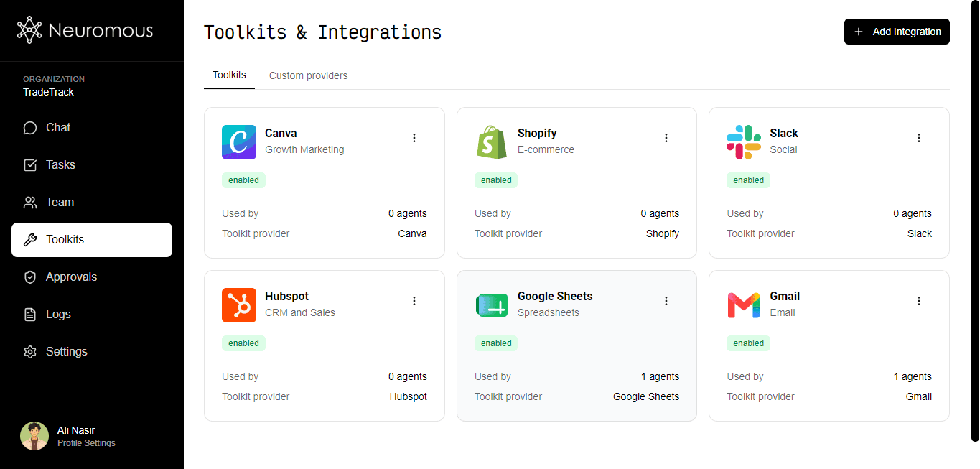Click the plus icon in Add Integration
The width and height of the screenshot is (980, 469).
(859, 32)
